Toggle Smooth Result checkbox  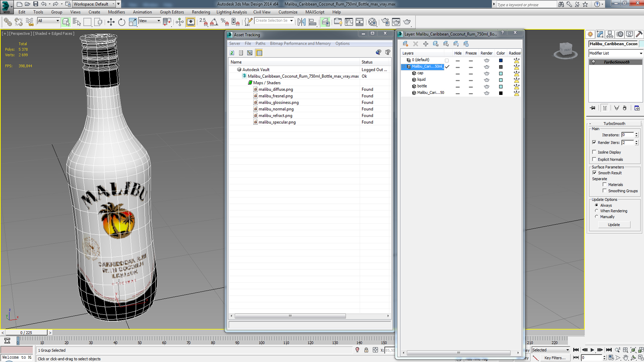click(x=594, y=173)
